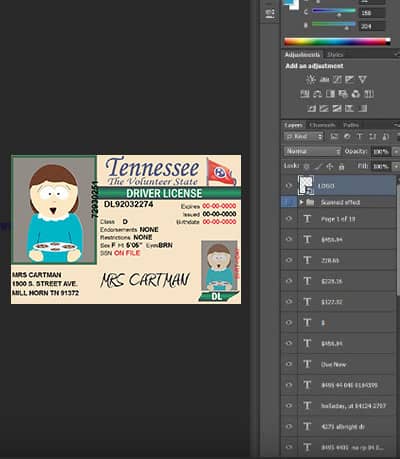The height and width of the screenshot is (459, 400).
Task: Filter layers list for type layers
Action: [360, 136]
